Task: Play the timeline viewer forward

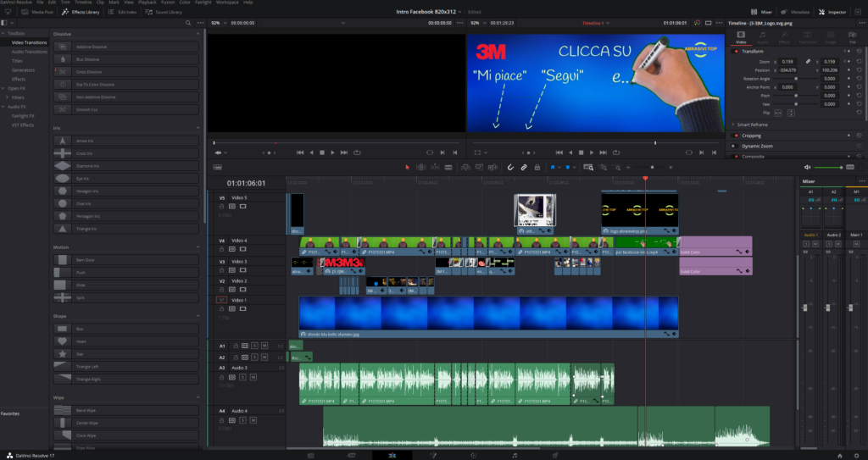Action: 592,152
